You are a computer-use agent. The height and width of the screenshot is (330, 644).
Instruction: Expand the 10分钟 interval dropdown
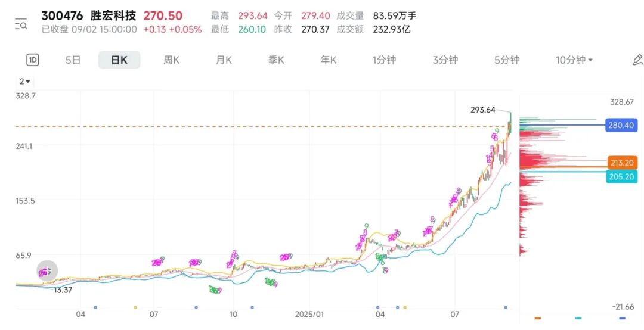click(574, 60)
